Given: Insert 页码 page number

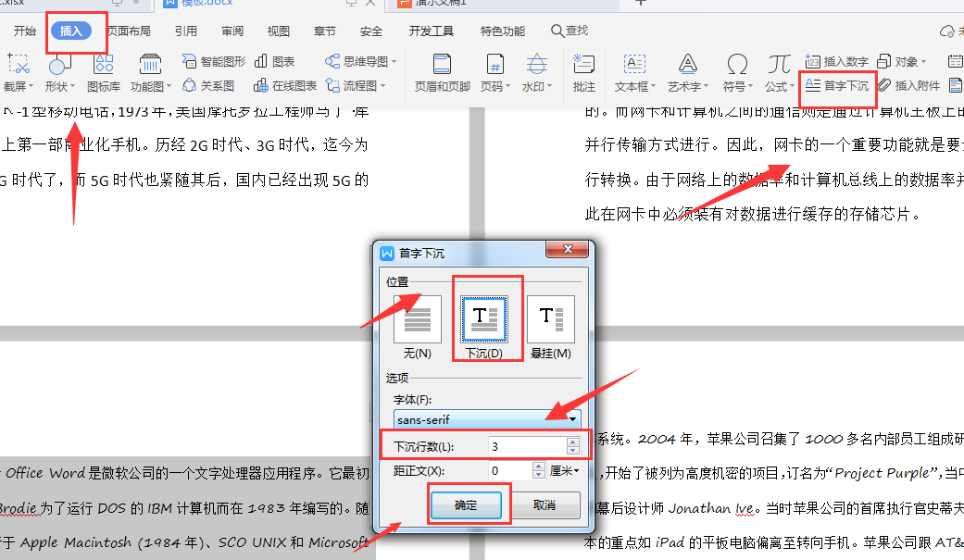Looking at the screenshot, I should tap(495, 72).
